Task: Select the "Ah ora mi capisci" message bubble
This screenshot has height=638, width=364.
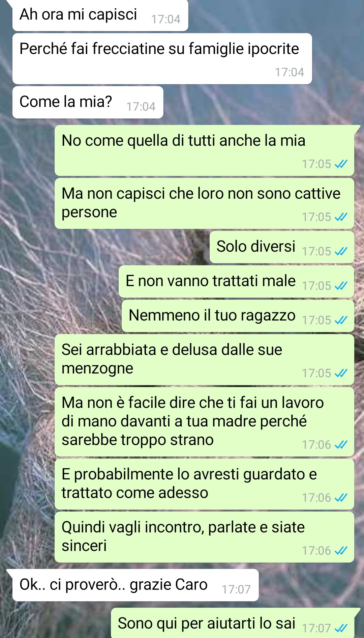Action: click(100, 16)
